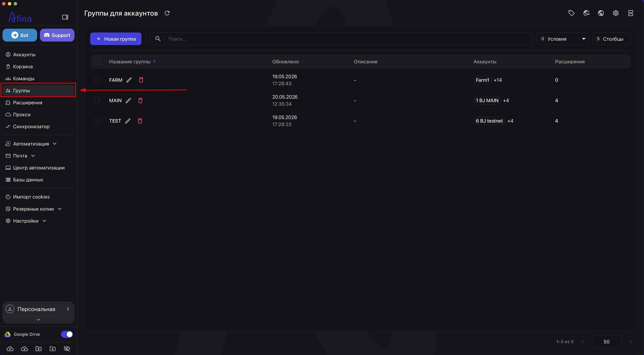Click folder download icon in bottom bar

click(x=52, y=349)
